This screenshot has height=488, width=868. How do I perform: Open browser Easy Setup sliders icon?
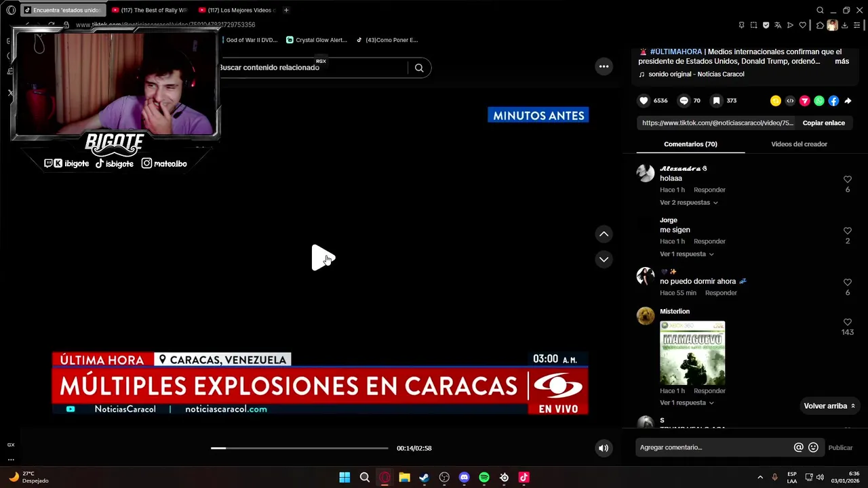(856, 25)
